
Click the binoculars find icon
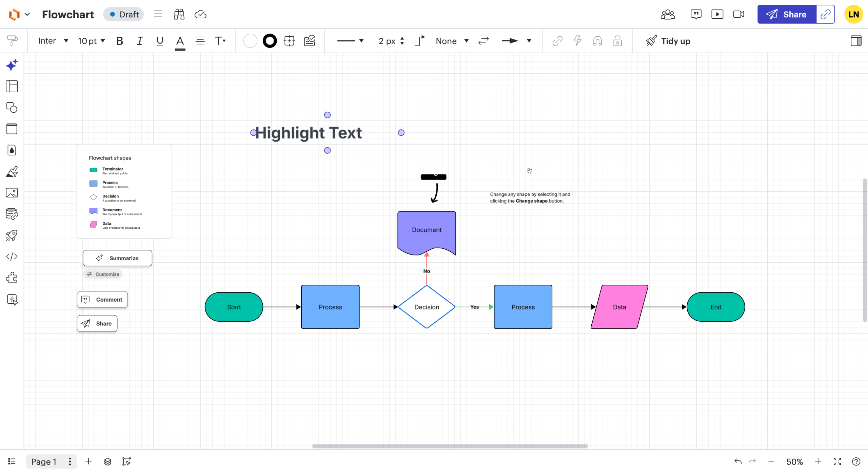[x=179, y=14]
